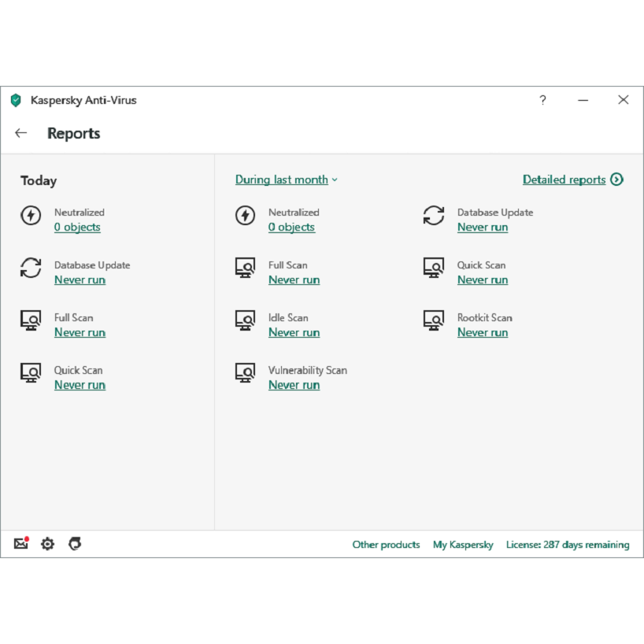Image resolution: width=644 pixels, height=644 pixels.
Task: Click the Rootkit Scan monitor icon
Action: click(x=434, y=320)
